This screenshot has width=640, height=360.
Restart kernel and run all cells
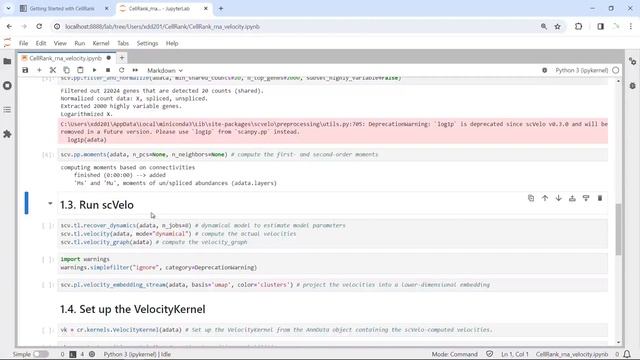coord(135,70)
